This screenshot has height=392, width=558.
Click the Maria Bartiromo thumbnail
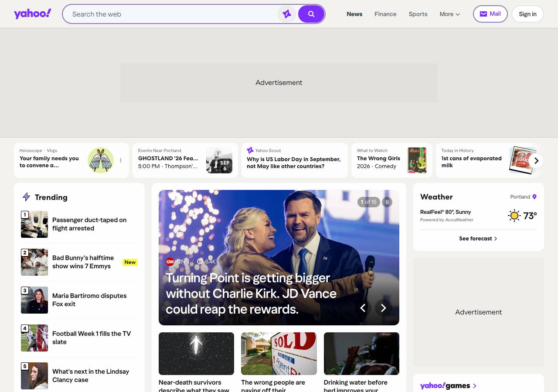tap(34, 300)
